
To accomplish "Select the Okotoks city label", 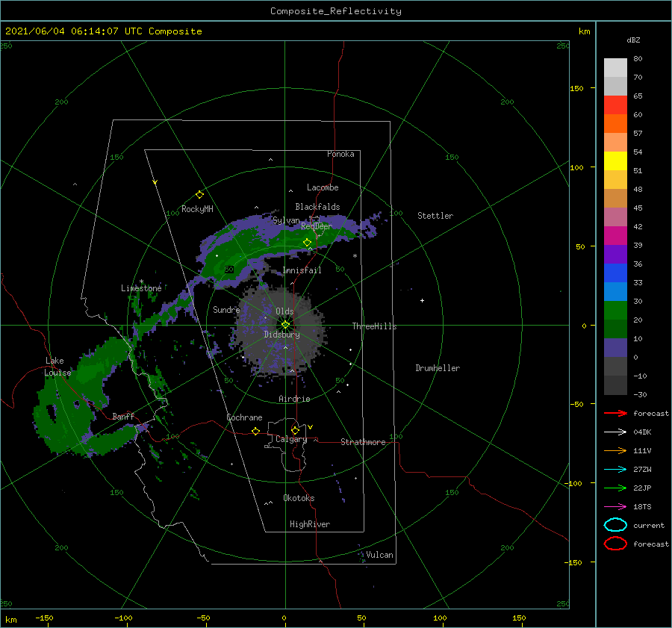I will [299, 499].
